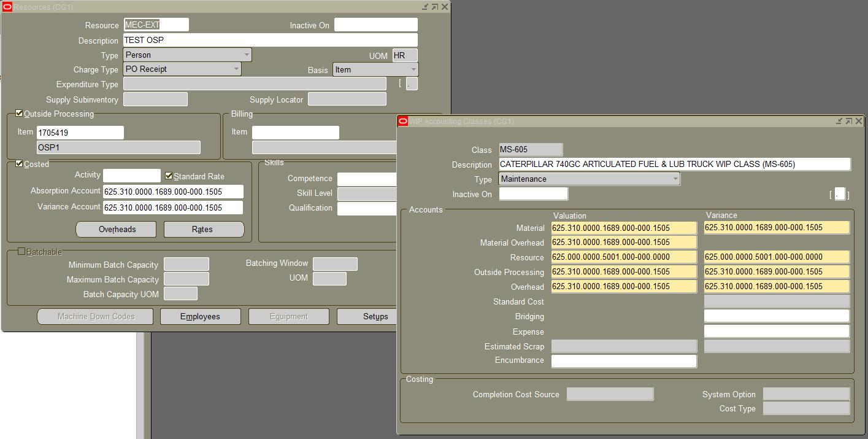Click the Completion Cost Source field
Screen dimensions: 868x439
pos(610,394)
